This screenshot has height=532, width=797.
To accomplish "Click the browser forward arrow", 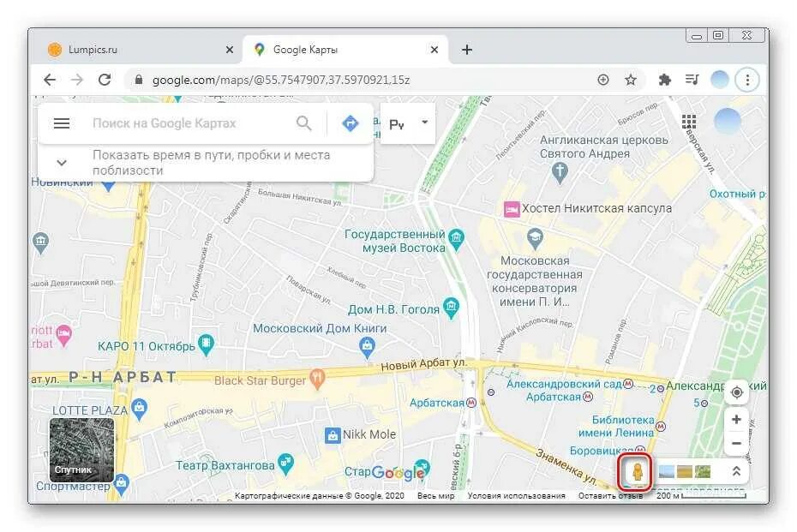I will [77, 80].
